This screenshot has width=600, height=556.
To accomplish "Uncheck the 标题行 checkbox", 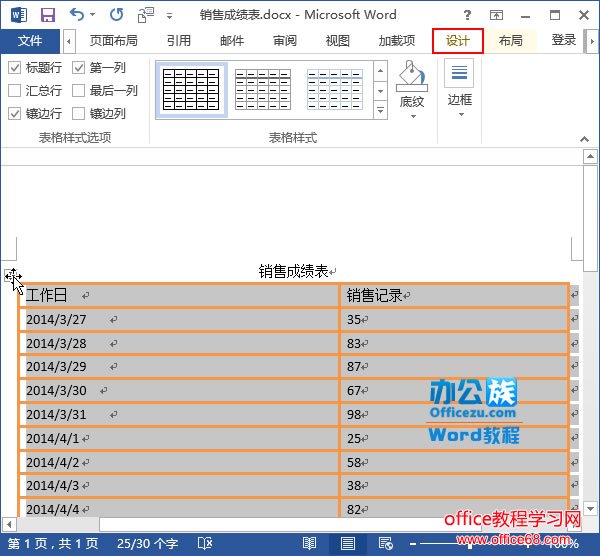I will pyautogui.click(x=15, y=68).
